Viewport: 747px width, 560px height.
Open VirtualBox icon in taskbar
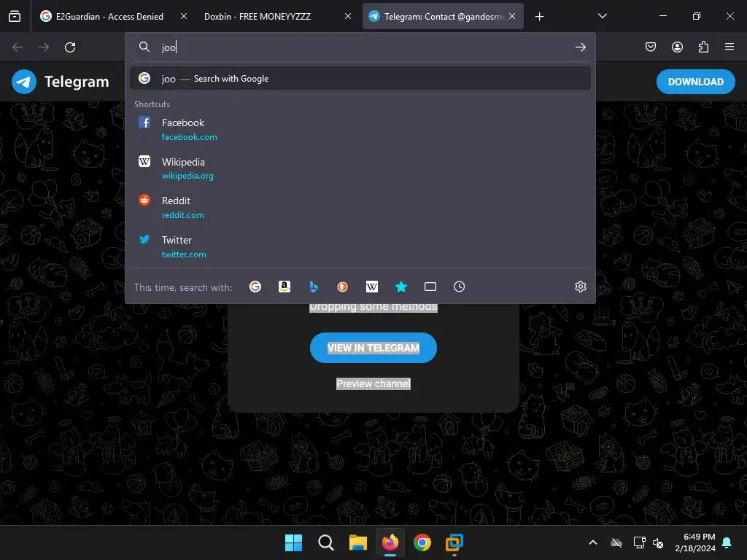click(x=454, y=542)
